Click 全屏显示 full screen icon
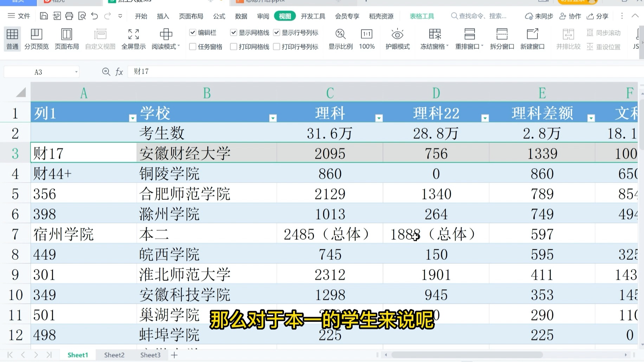 (134, 39)
